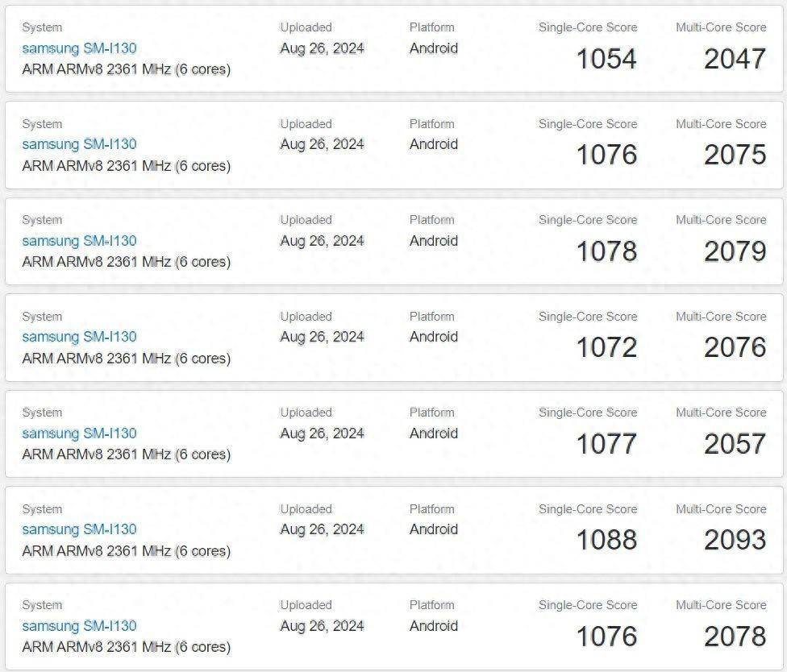Click the 1072 single-core score
The width and height of the screenshot is (787, 672).
pyautogui.click(x=606, y=347)
